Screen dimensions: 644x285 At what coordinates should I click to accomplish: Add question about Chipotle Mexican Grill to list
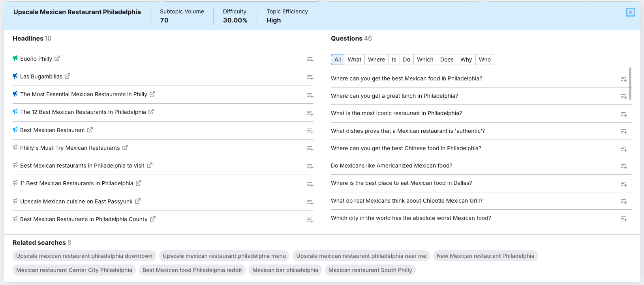[x=623, y=201]
